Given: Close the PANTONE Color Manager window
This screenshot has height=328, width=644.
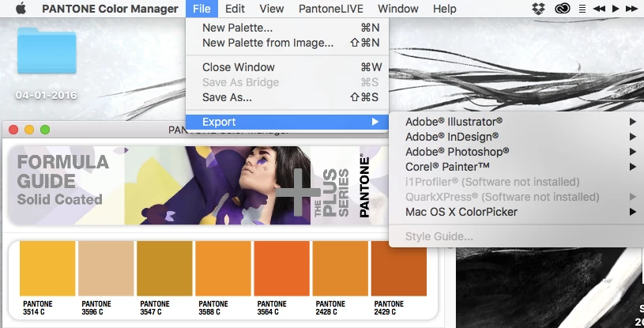Looking at the screenshot, I should [13, 130].
